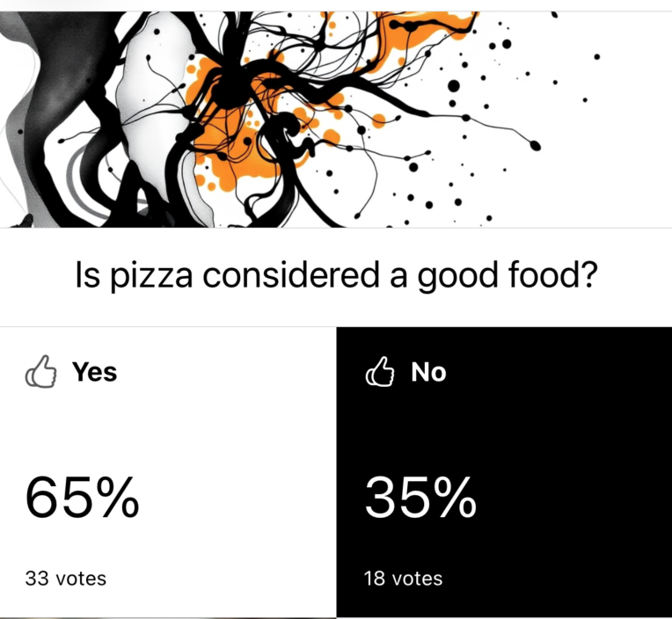This screenshot has height=619, width=672.
Task: Open the 18 votes count
Action: pyautogui.click(x=404, y=579)
